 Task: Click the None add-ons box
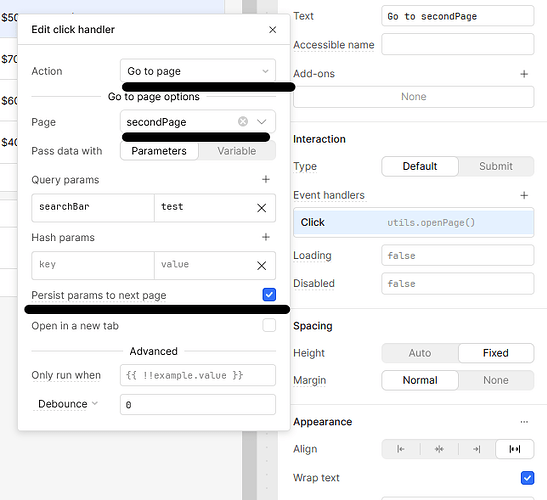(413, 97)
